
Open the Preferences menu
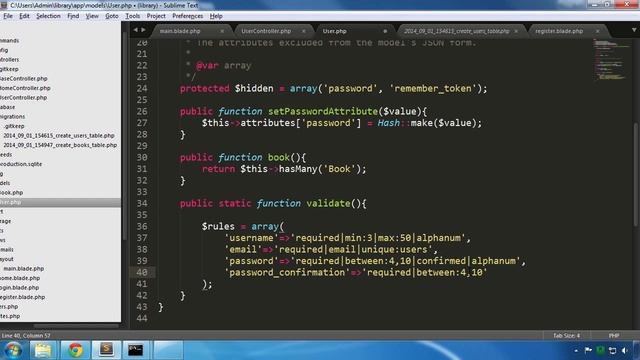187,16
